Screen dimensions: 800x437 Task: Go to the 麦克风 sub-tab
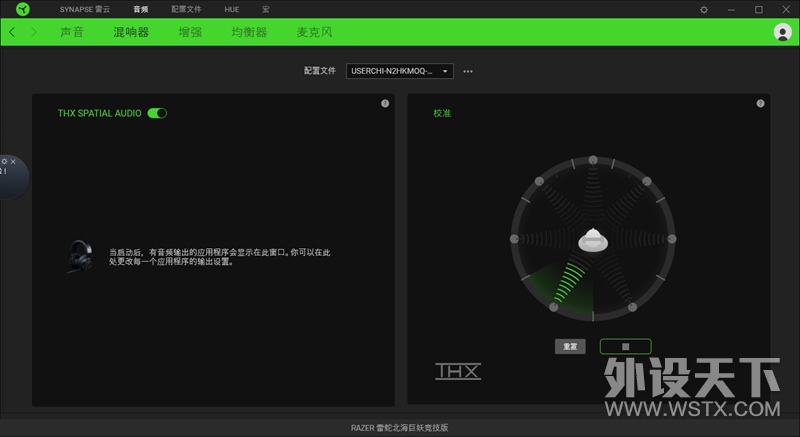pos(314,32)
